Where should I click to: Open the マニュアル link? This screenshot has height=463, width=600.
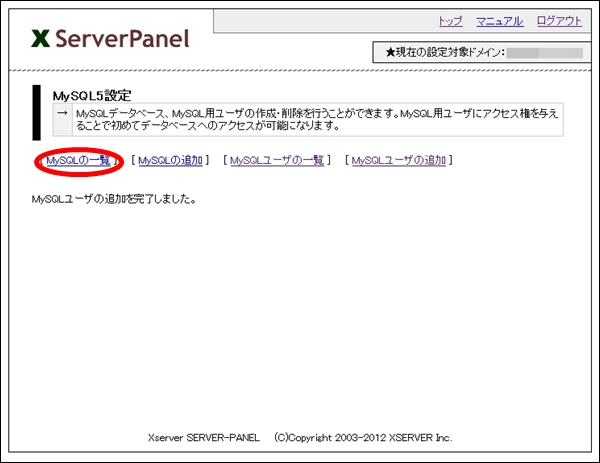(499, 21)
